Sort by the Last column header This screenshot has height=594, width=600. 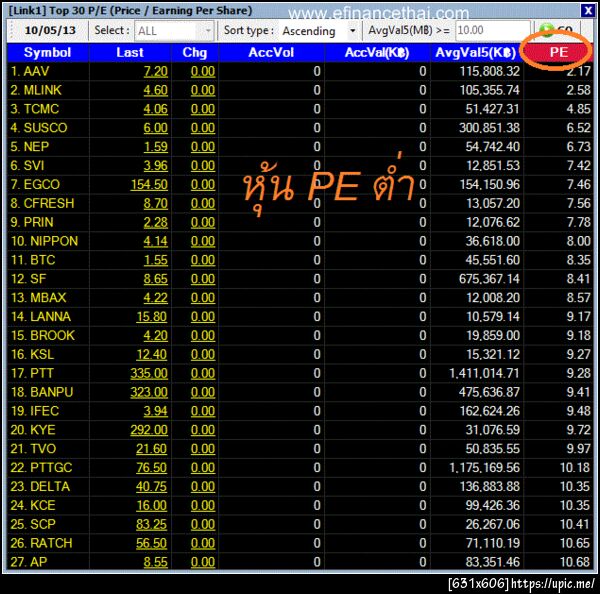(x=130, y=52)
